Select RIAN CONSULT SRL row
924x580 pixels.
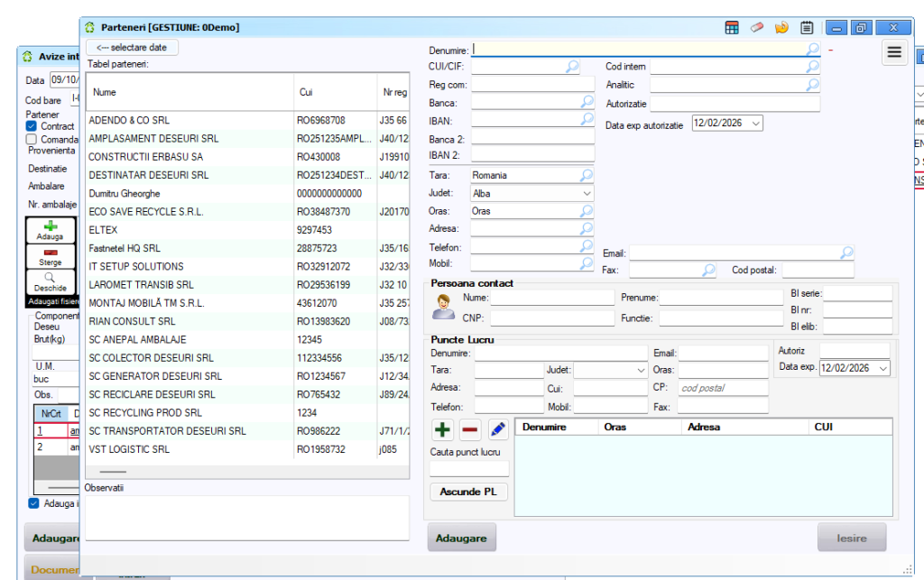coord(247,321)
